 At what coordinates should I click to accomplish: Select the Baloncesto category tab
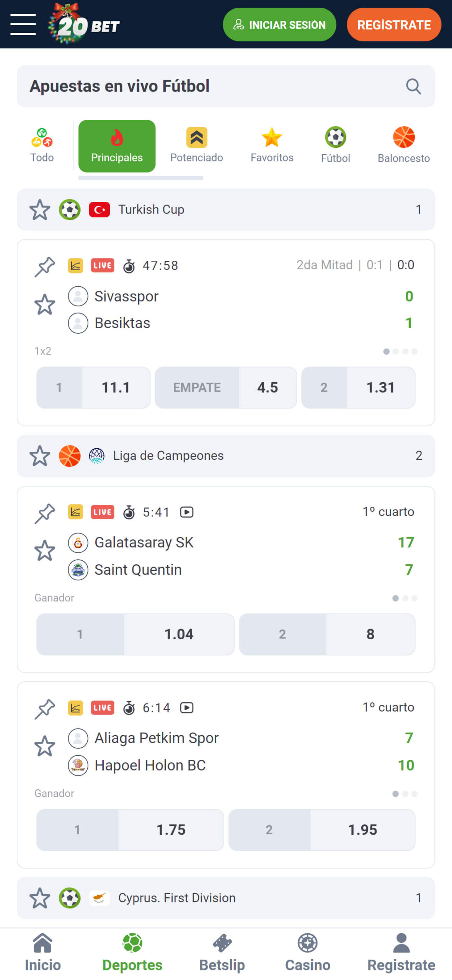403,145
